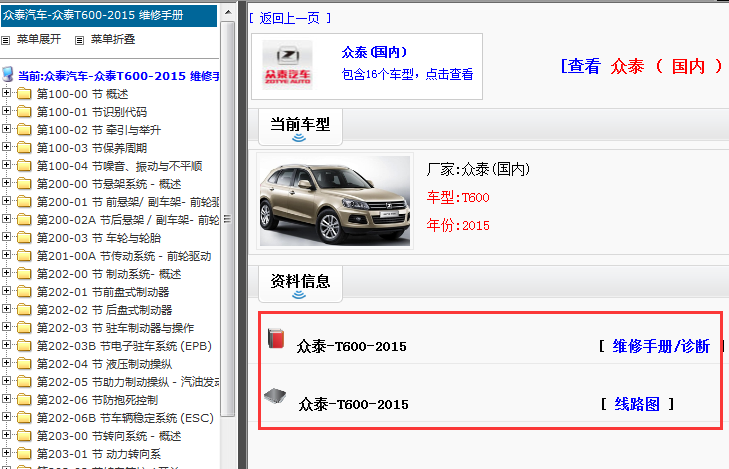Image resolution: width=729 pixels, height=469 pixels.
Task: Select tree item 第202-00 节 制动系统- 概述
Action: 109,274
